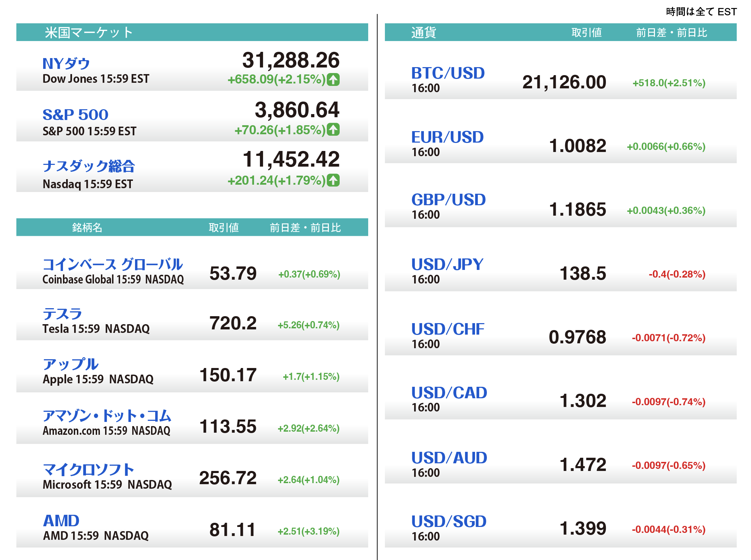Click the AMD stock name link
This screenshot has height=560, width=751.
[x=61, y=521]
